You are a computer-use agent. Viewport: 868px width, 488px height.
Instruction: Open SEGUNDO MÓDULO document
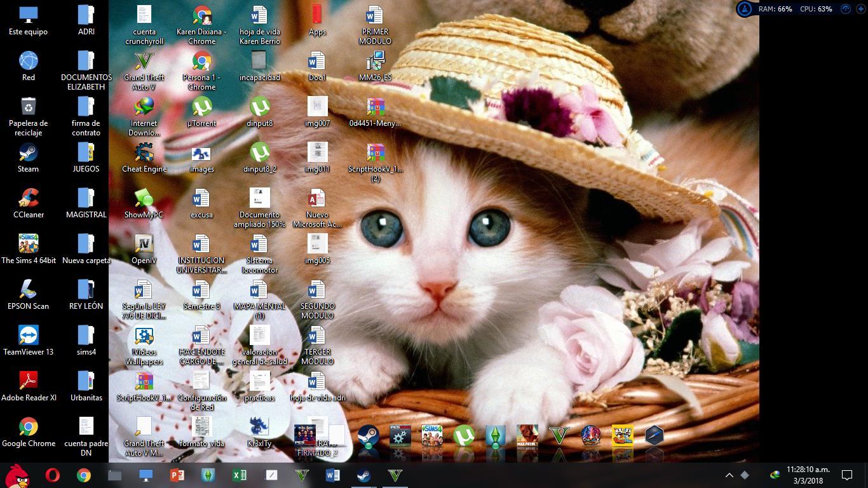point(317,299)
